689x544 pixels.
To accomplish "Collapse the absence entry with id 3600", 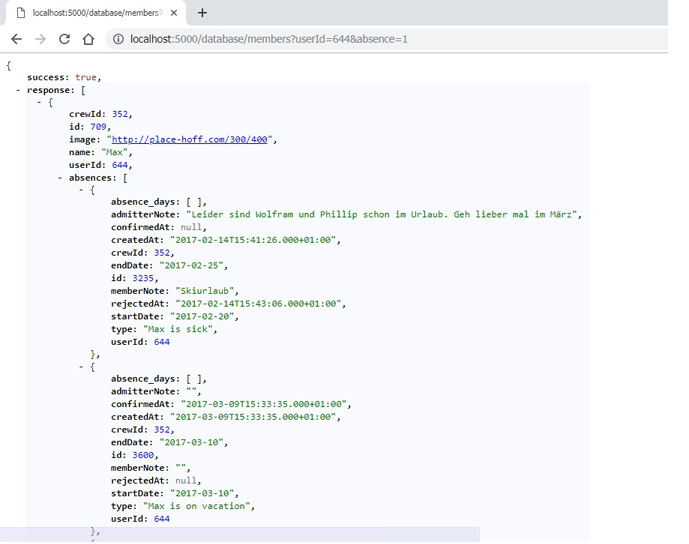I will point(82,367).
